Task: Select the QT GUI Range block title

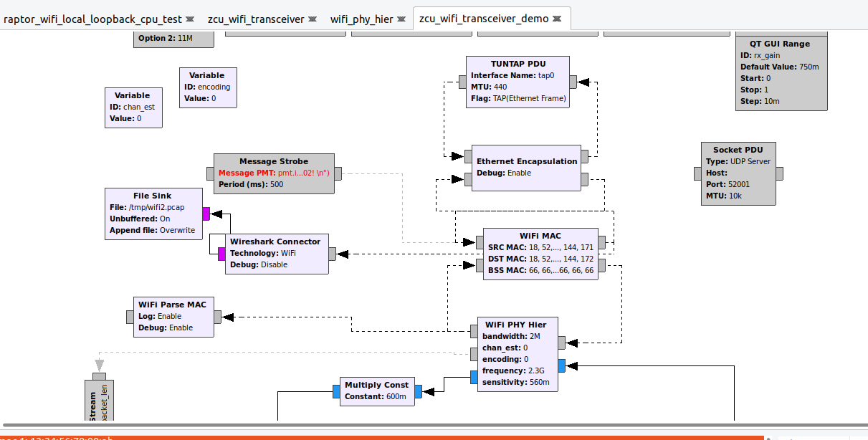Action: pyautogui.click(x=781, y=44)
